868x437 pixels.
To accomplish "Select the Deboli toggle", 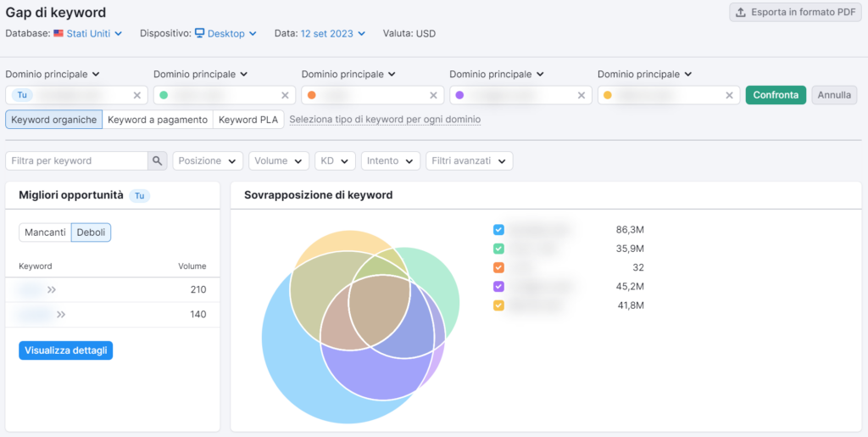I will point(92,233).
